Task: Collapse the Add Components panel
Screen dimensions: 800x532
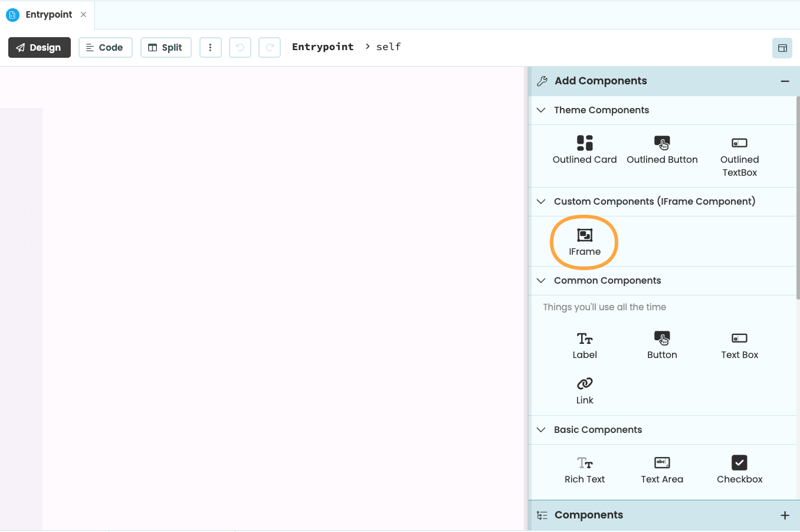Action: (x=785, y=81)
